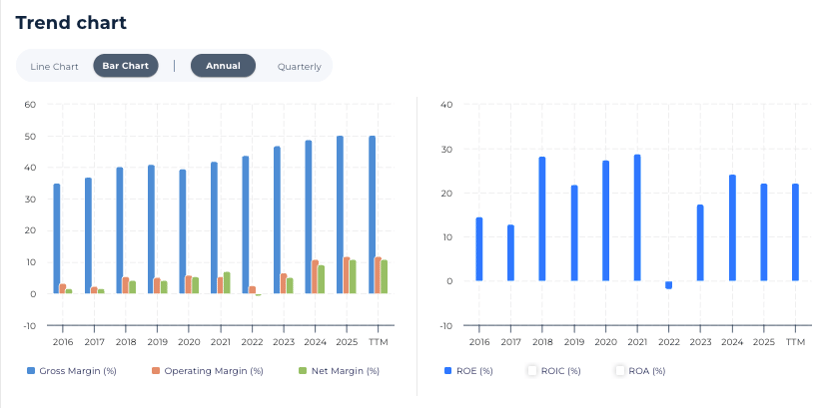This screenshot has height=408, width=826.
Task: Enable the ROIC (%) checkbox
Action: tap(533, 371)
